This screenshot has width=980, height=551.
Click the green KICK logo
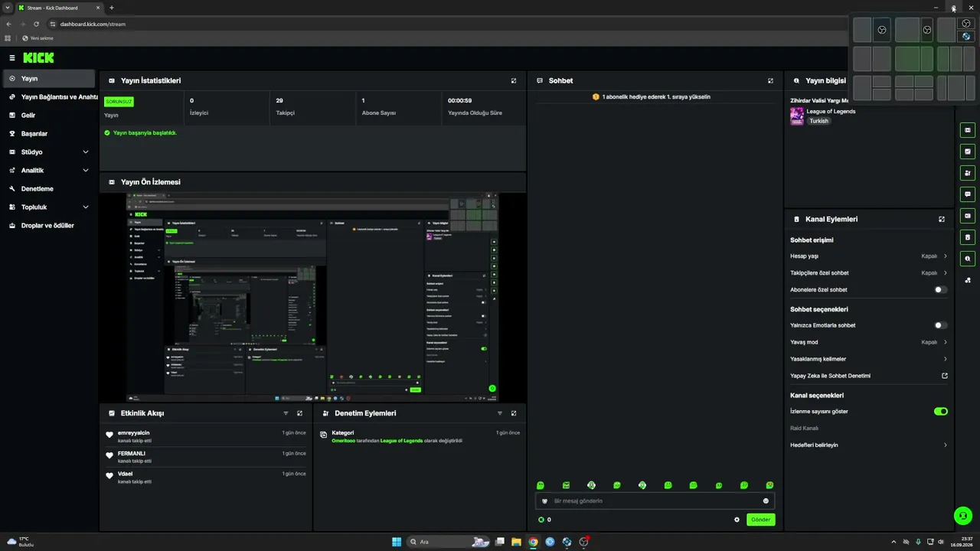(38, 57)
